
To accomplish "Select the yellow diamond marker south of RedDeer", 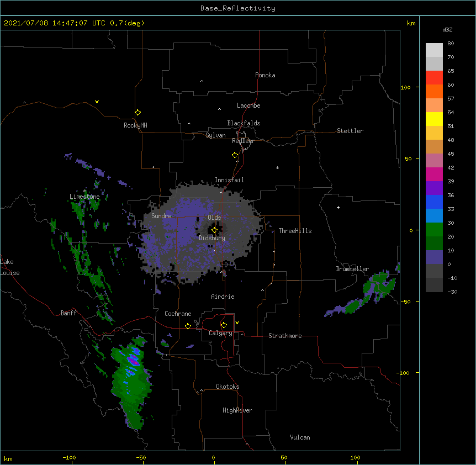I will pos(235,155).
